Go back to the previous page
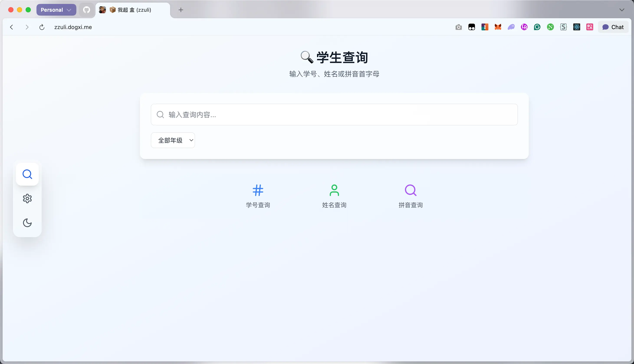This screenshot has height=364, width=634. [11, 27]
